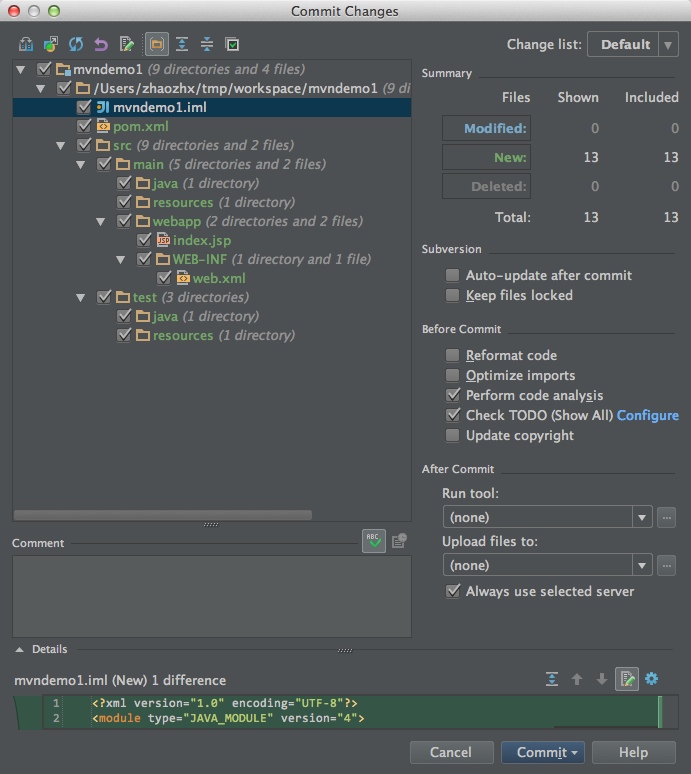
Task: Click the mvndemo1 module folder icon
Action: tap(63, 69)
